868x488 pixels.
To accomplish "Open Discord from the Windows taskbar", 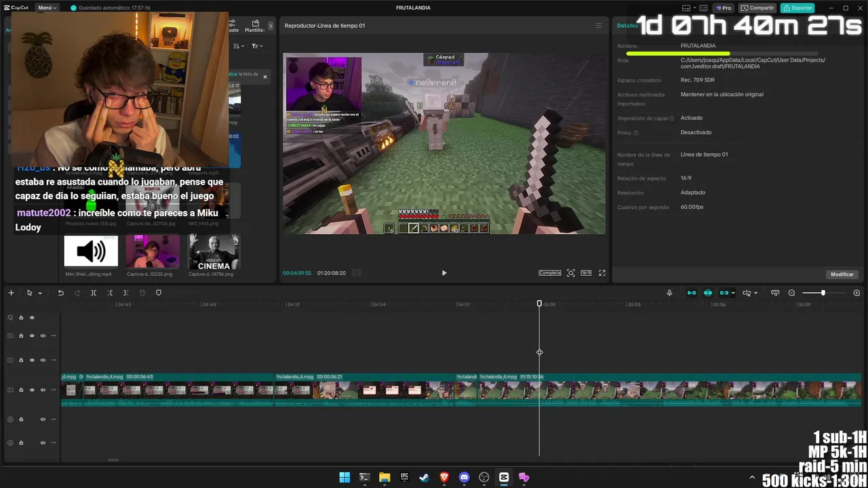I will point(464,477).
